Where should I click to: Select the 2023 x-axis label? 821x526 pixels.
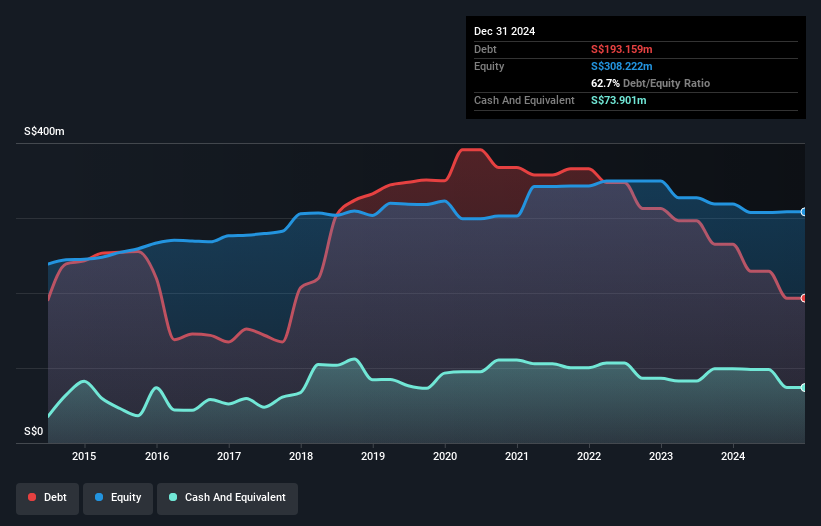click(661, 456)
